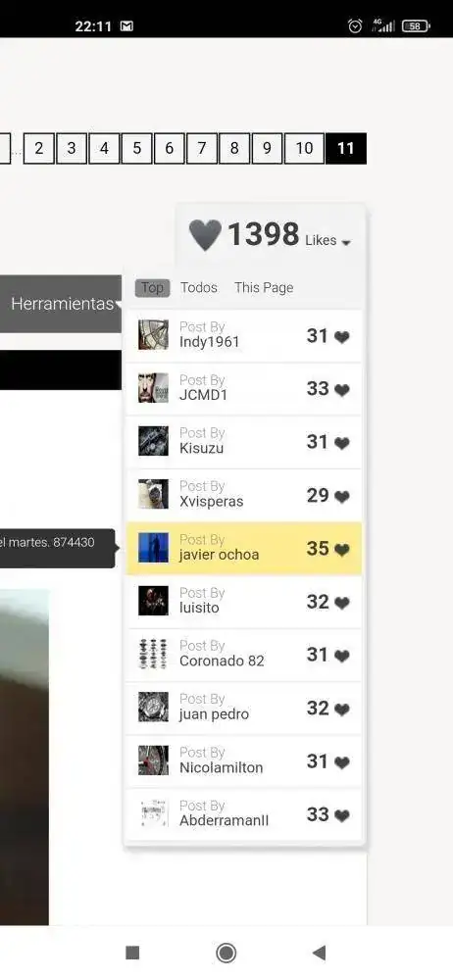Tap Coronado 82's avatar thumbnail
453x980 pixels.
pyautogui.click(x=153, y=654)
